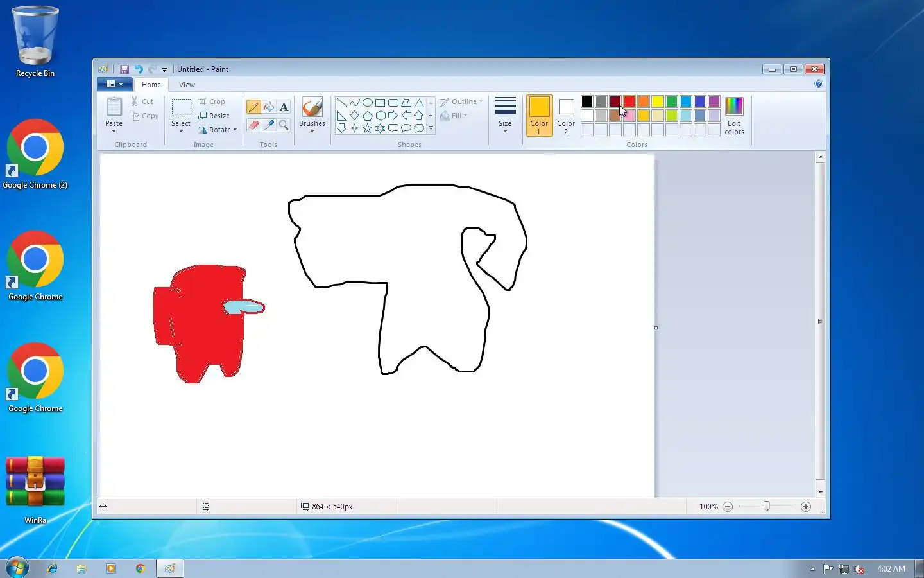The image size is (924, 578).
Task: Activate Color 2 background selector
Action: (566, 116)
